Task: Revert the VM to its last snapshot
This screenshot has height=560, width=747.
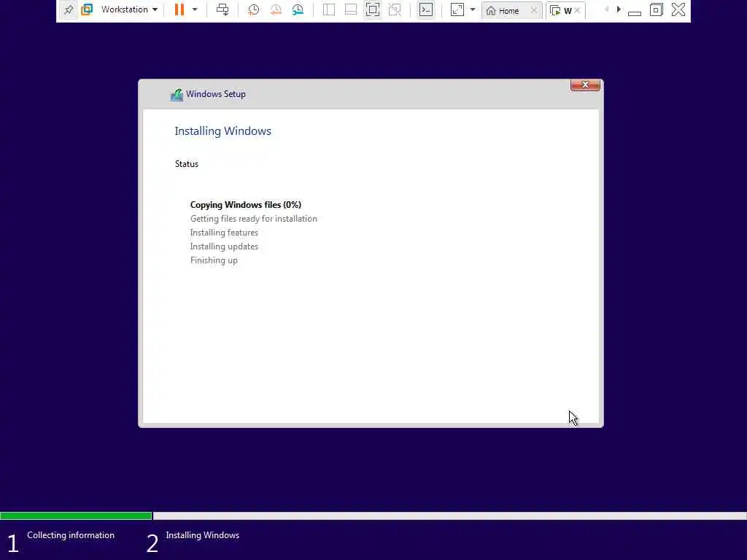Action: tap(276, 9)
